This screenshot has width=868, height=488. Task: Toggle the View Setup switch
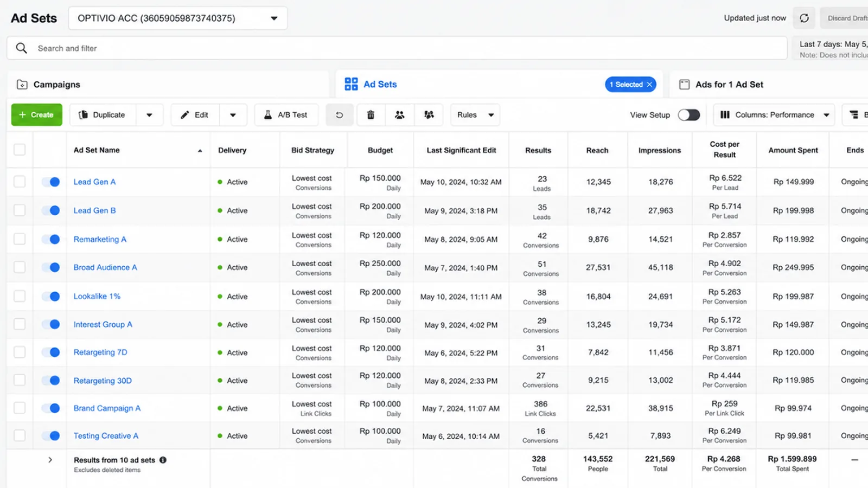click(x=689, y=115)
